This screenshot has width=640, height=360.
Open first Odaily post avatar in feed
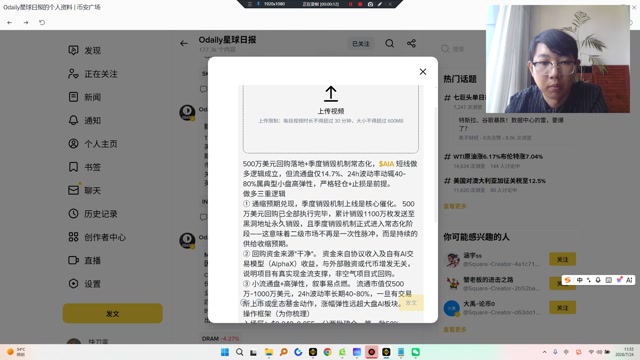pyautogui.click(x=187, y=112)
